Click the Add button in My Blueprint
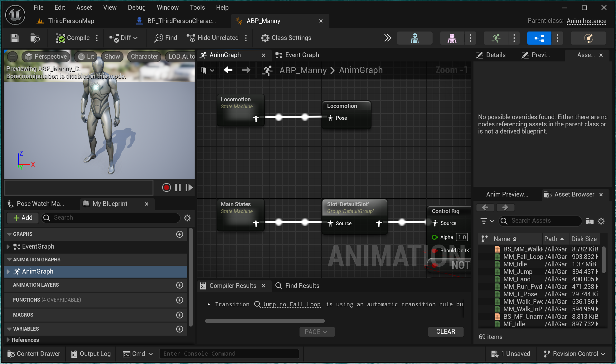This screenshot has width=616, height=364. pos(23,218)
